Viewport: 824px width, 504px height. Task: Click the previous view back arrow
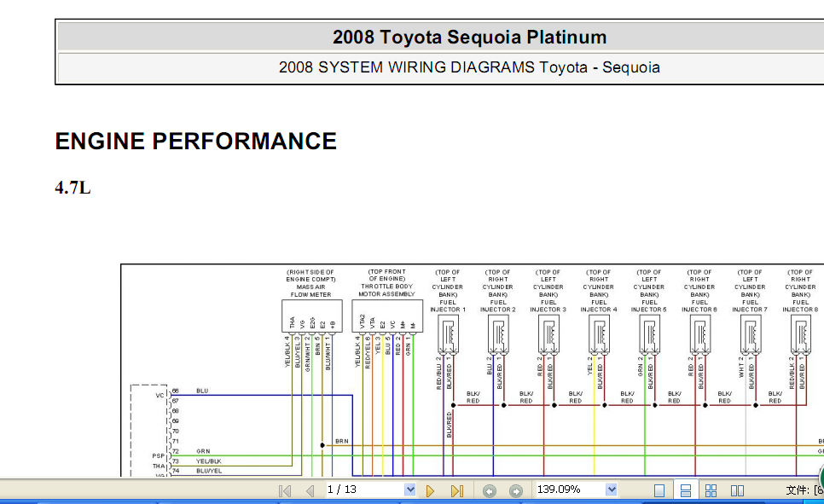490,491
